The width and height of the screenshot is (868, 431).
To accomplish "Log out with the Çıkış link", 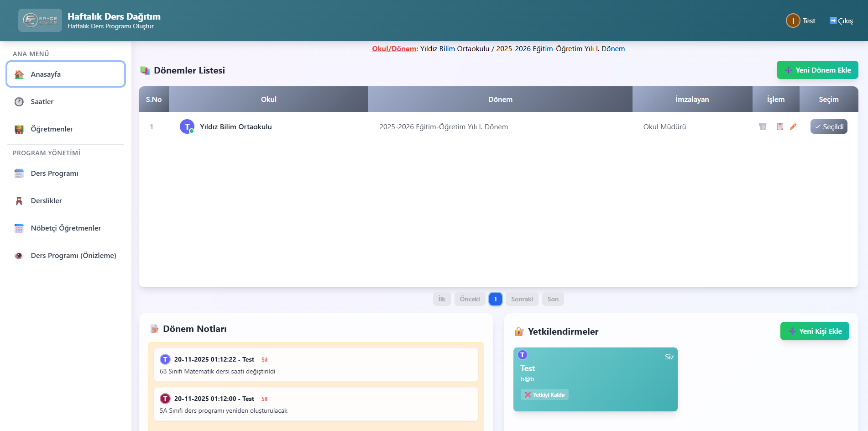I will click(841, 21).
